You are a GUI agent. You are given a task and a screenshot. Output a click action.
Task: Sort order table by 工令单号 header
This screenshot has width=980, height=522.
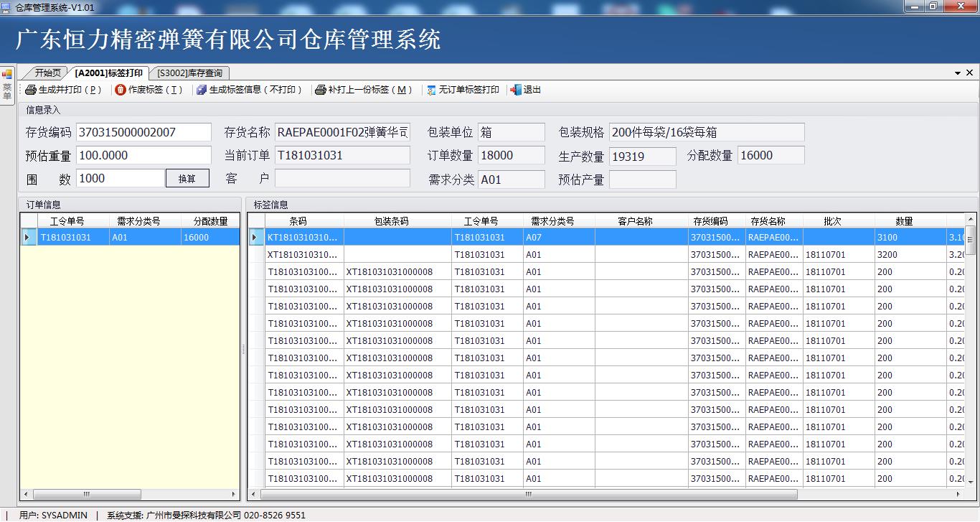[72, 221]
